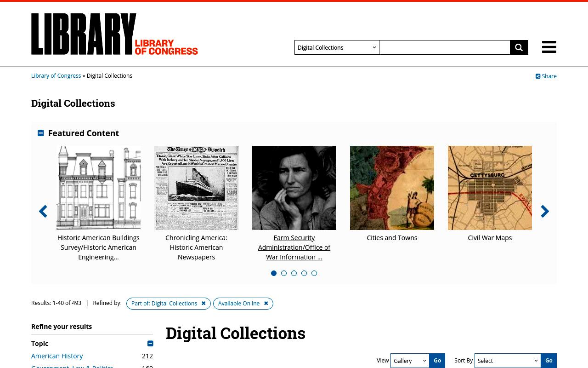588x368 pixels.
Task: Open the Civil War Maps thumbnail
Action: coord(490,188)
